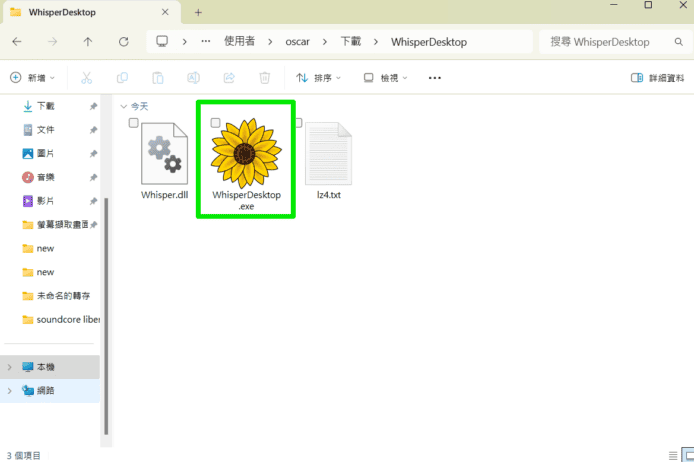694x462 pixels.
Task: Open the three-dot more options menu
Action: coord(435,78)
